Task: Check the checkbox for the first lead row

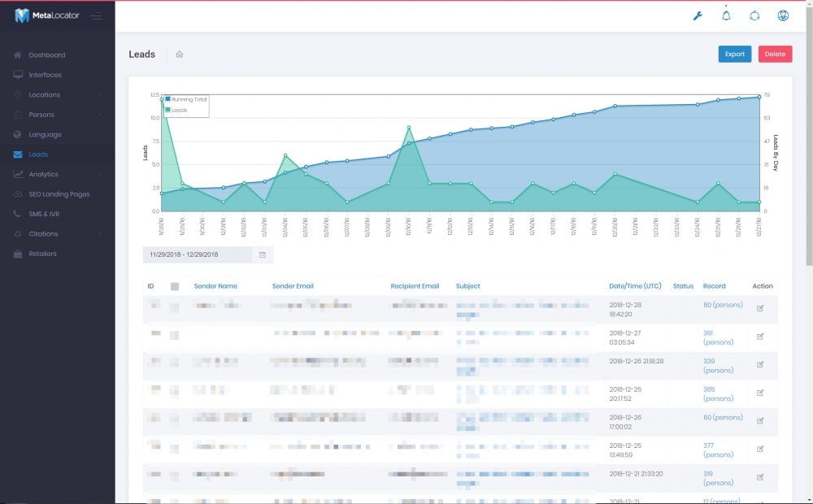Action: click(175, 306)
